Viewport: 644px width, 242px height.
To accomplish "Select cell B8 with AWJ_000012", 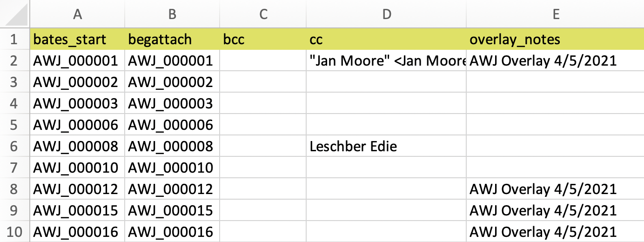I will tap(172, 189).
